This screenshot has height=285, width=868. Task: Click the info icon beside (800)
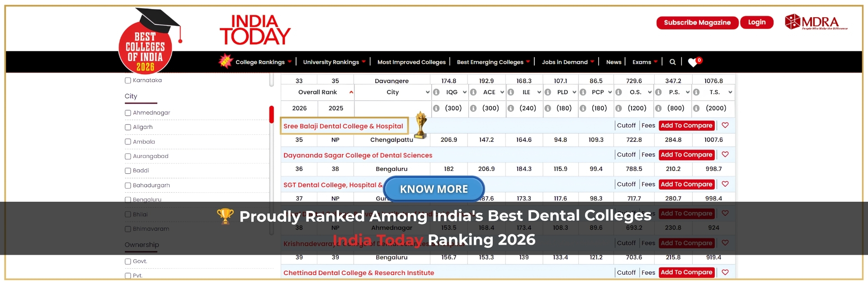[659, 109]
